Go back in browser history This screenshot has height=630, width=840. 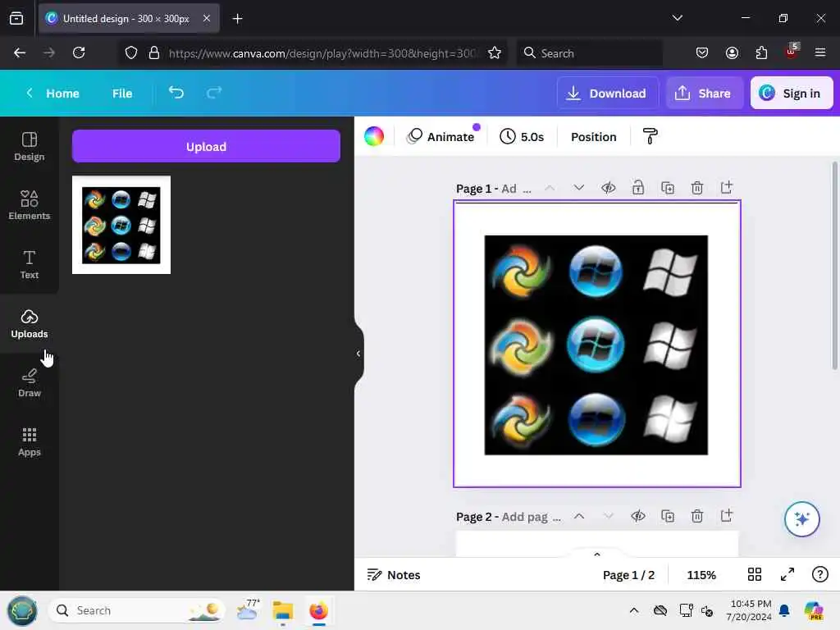[20, 52]
